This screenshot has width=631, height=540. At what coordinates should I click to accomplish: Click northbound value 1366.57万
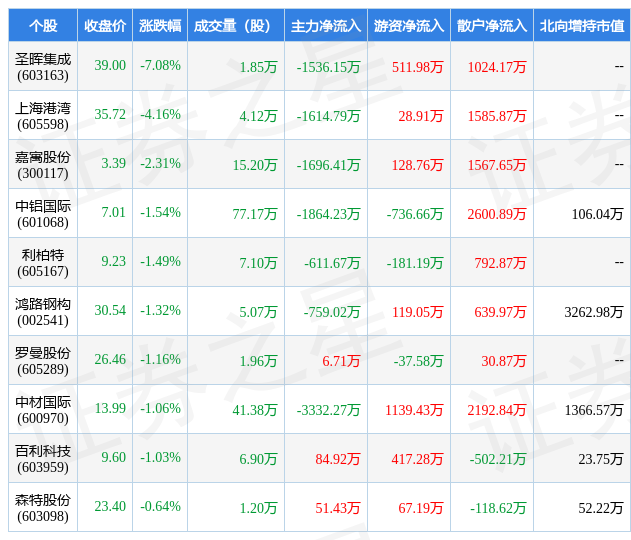pos(594,410)
